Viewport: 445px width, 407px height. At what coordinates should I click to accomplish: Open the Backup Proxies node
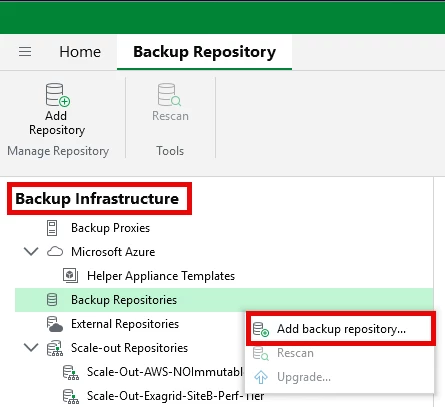tap(110, 228)
